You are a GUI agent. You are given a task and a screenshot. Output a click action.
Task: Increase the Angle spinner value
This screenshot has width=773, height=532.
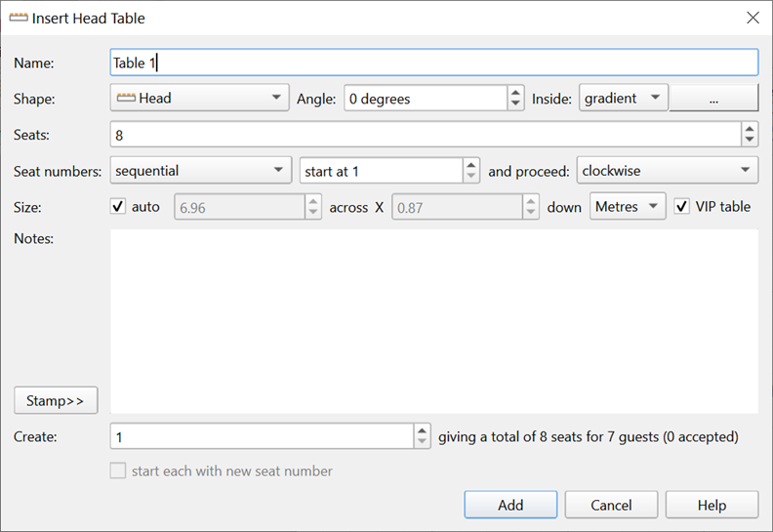515,93
